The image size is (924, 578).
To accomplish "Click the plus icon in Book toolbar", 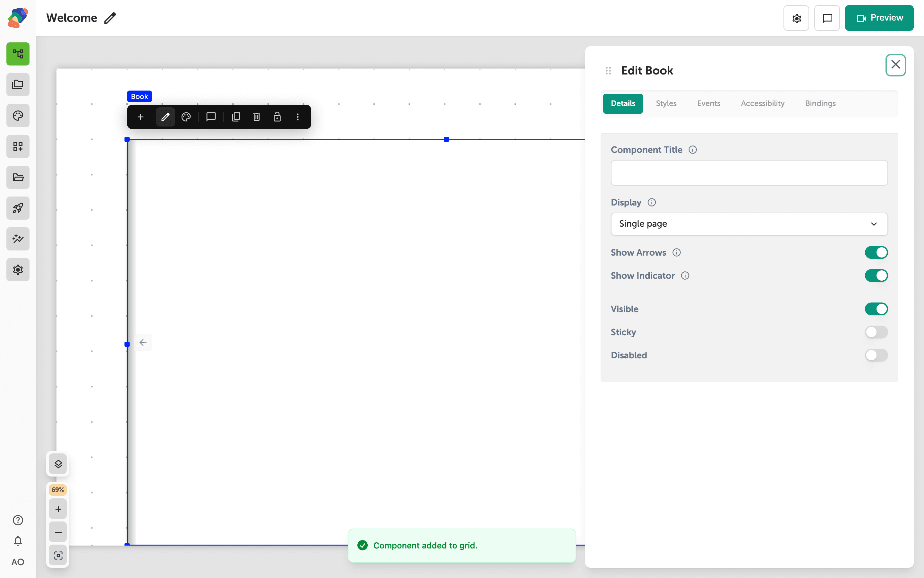I will 141,117.
